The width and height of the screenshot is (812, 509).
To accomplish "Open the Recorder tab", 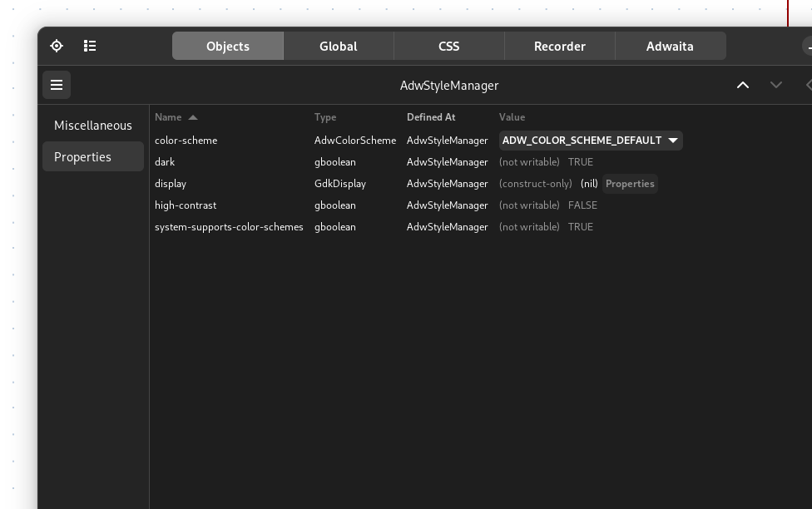I will (x=560, y=46).
